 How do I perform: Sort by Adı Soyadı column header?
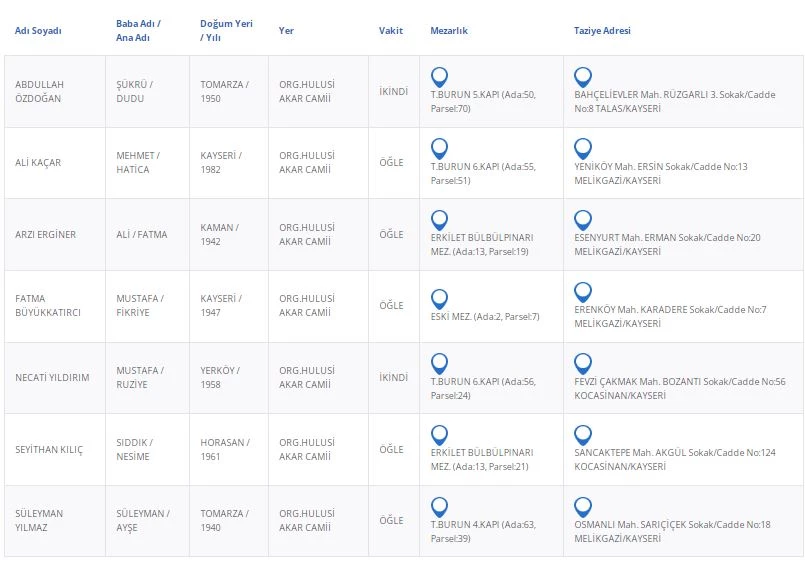tap(38, 31)
